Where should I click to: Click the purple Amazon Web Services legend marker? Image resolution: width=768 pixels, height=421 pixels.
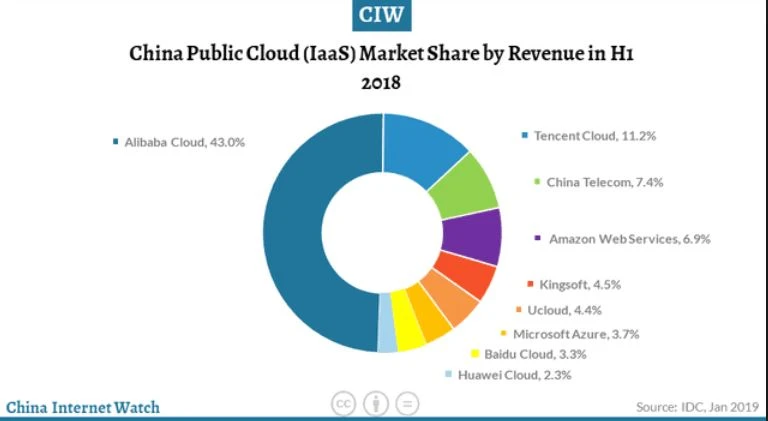(x=539, y=239)
